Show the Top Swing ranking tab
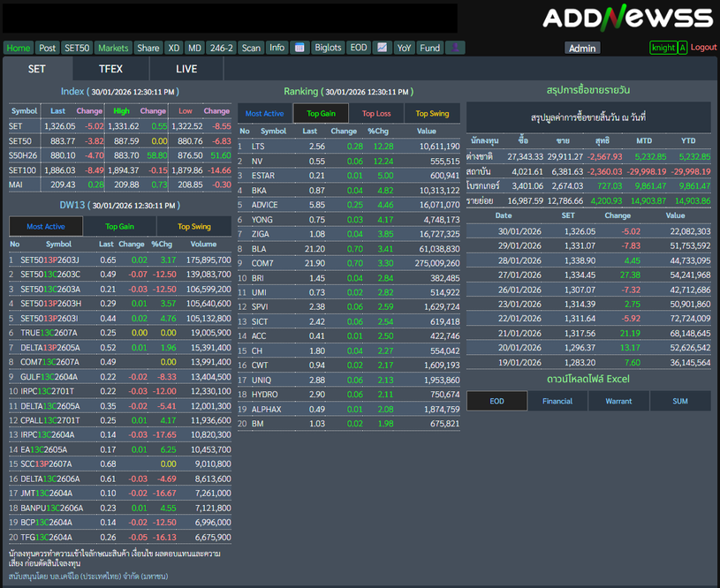The height and width of the screenshot is (588, 720). tap(432, 114)
